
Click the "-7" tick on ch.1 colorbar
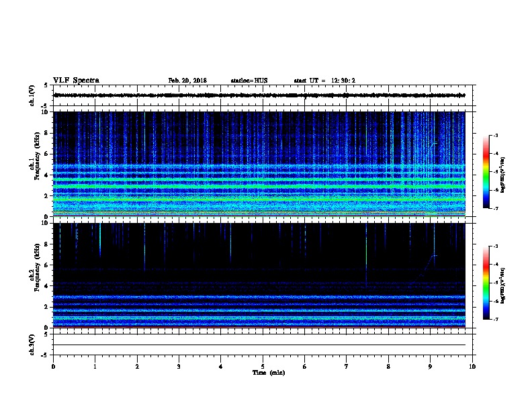pos(495,208)
